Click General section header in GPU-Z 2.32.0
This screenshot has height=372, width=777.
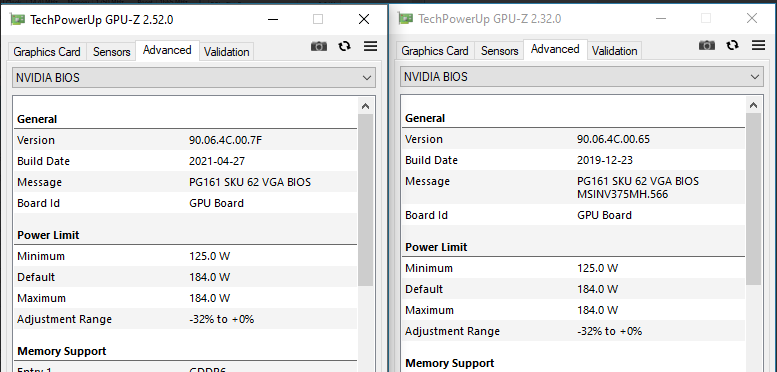click(x=425, y=118)
